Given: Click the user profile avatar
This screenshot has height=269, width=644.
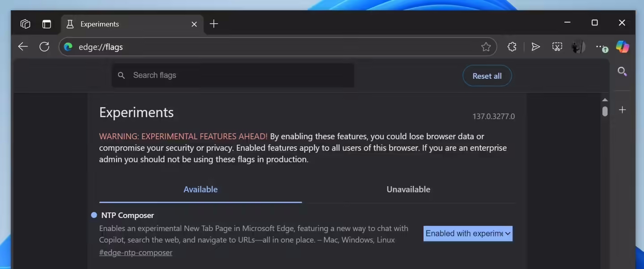Looking at the screenshot, I should click(x=578, y=47).
